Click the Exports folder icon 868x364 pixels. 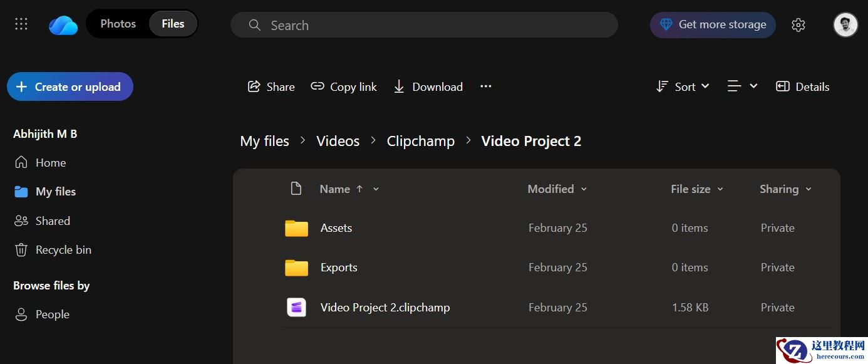(x=296, y=268)
